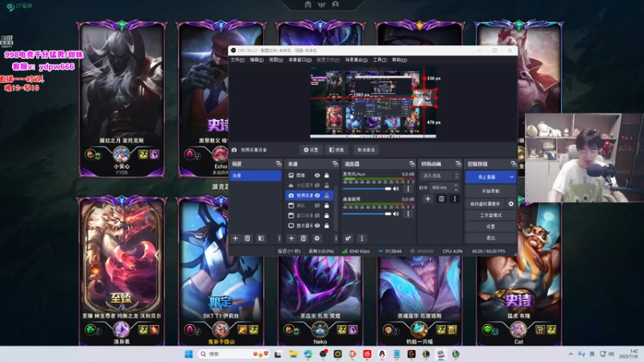Screen dimensions: 644x362
Task: Open 停靠窗口 menu in OBS
Action: coord(299,60)
